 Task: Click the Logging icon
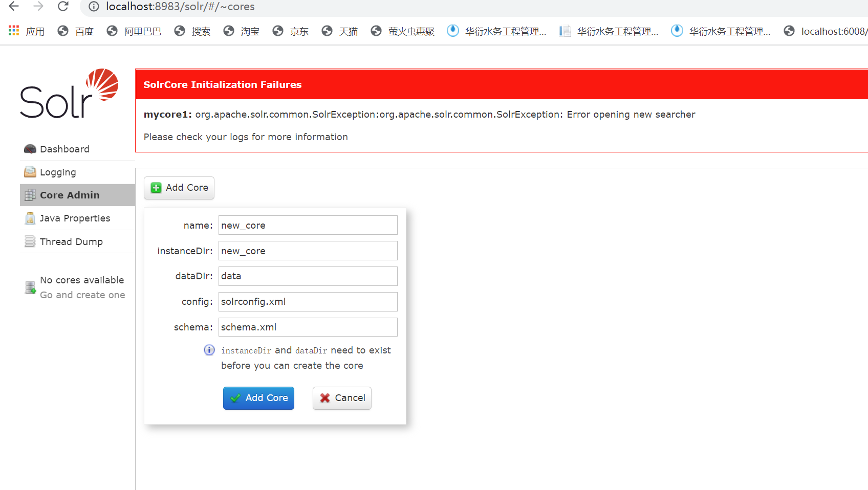tap(30, 172)
